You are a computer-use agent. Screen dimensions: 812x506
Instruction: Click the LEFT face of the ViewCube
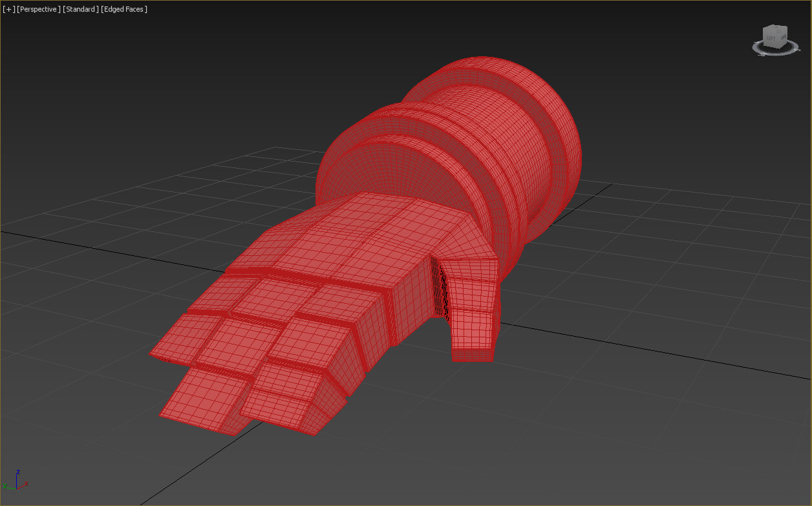[x=771, y=38]
